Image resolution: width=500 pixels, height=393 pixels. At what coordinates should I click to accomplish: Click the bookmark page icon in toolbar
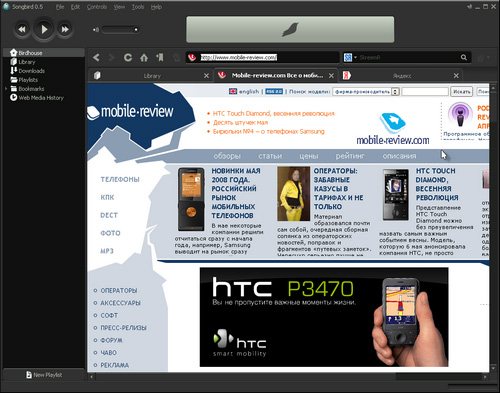tap(160, 57)
